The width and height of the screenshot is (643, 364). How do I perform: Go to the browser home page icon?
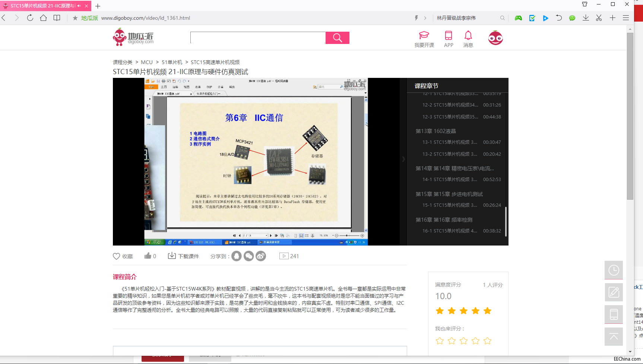pos(44,18)
